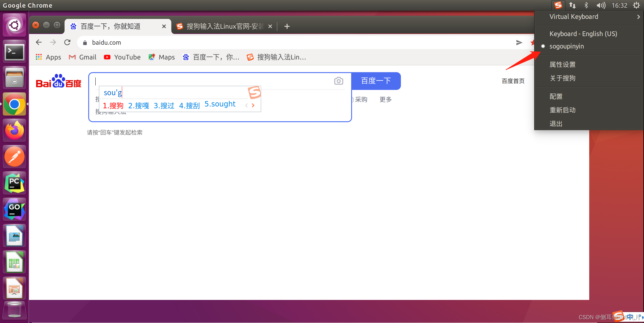Open the Maps bookmark
Viewport: 644px width, 323px height.
162,57
